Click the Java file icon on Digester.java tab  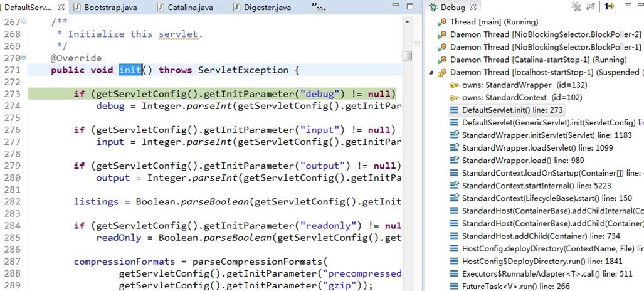pyautogui.click(x=237, y=7)
